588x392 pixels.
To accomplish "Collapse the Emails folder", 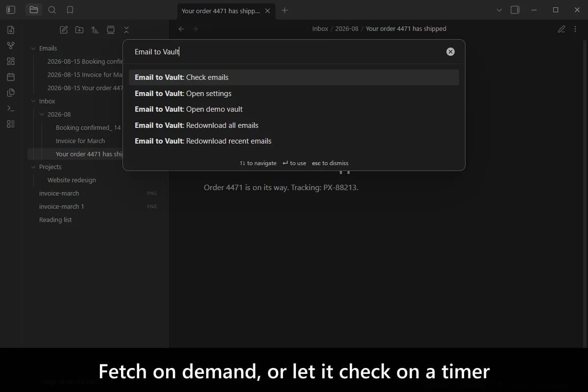I will coord(33,48).
